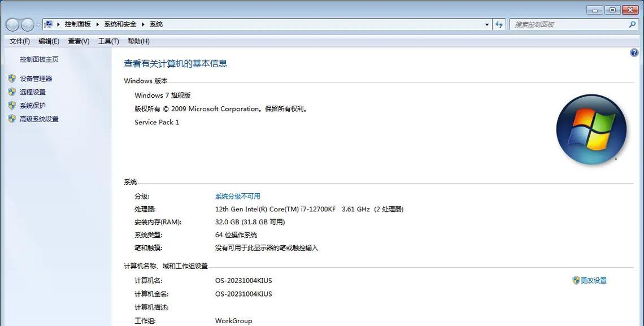Click the shield icon beside 设备管理器

12,79
